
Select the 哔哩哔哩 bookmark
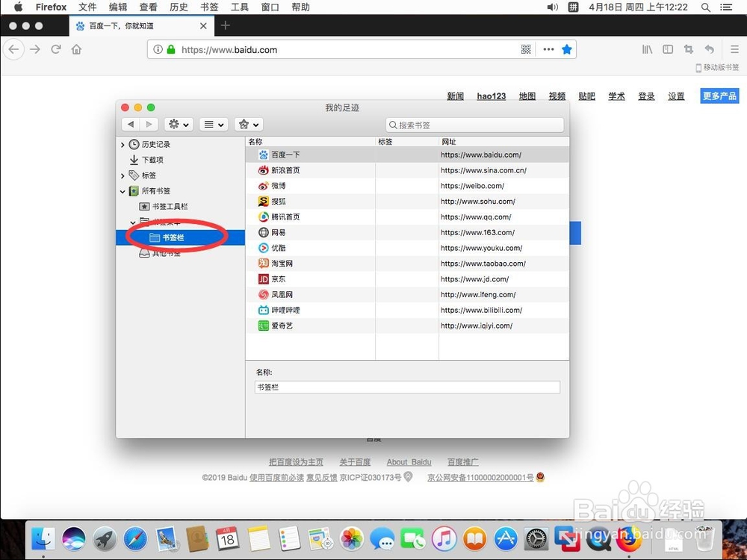point(407,310)
